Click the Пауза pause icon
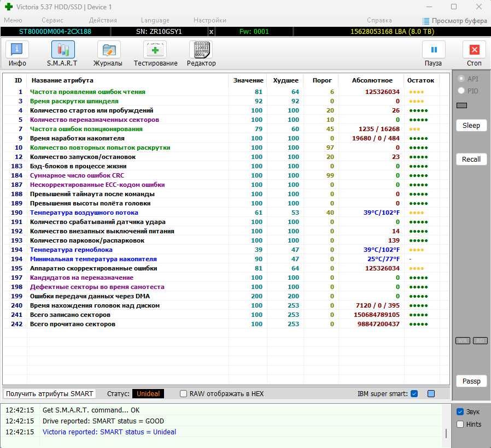491x448 pixels. 434,50
